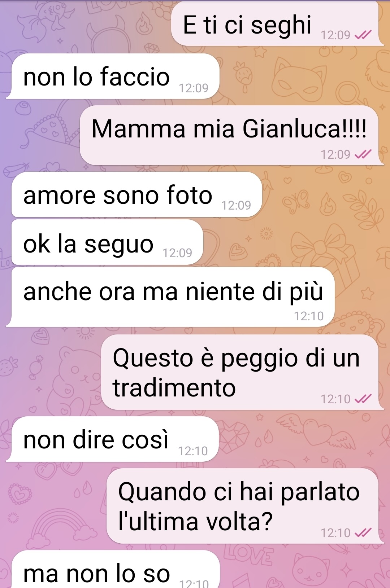Click 12:09 timestamp on 'ok la seguo'
Viewport: 390px width, 588px height.
click(x=177, y=253)
